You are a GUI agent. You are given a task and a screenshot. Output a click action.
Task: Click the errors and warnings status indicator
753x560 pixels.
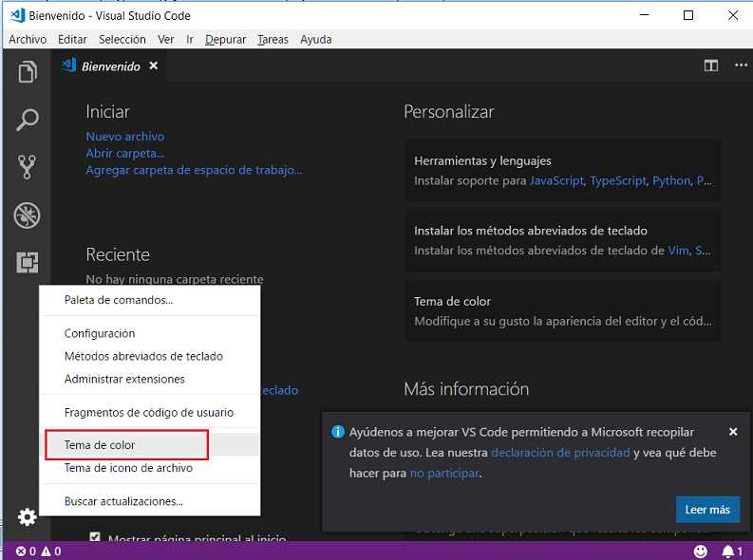point(38,551)
